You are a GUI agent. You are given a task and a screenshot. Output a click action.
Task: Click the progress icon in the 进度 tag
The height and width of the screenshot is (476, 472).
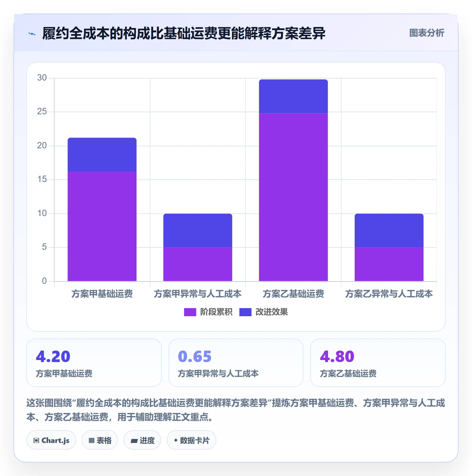pyautogui.click(x=134, y=441)
